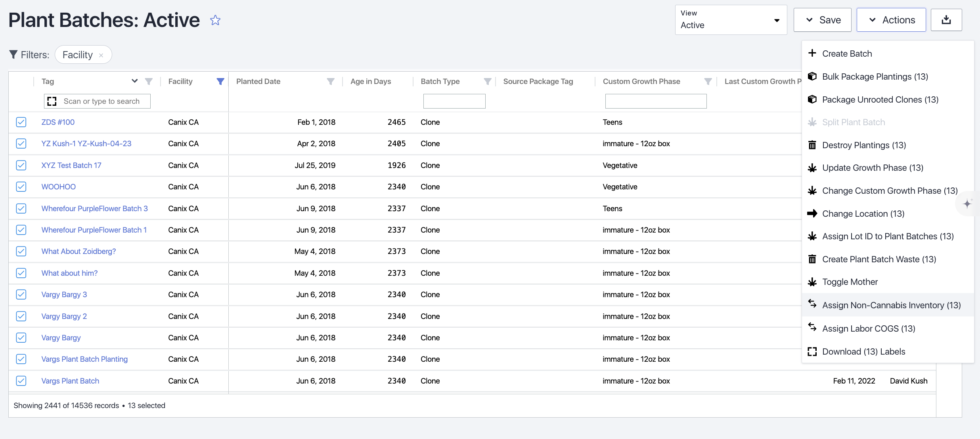Deselect the WOOHOO batch checkbox
The height and width of the screenshot is (439, 980).
point(21,187)
